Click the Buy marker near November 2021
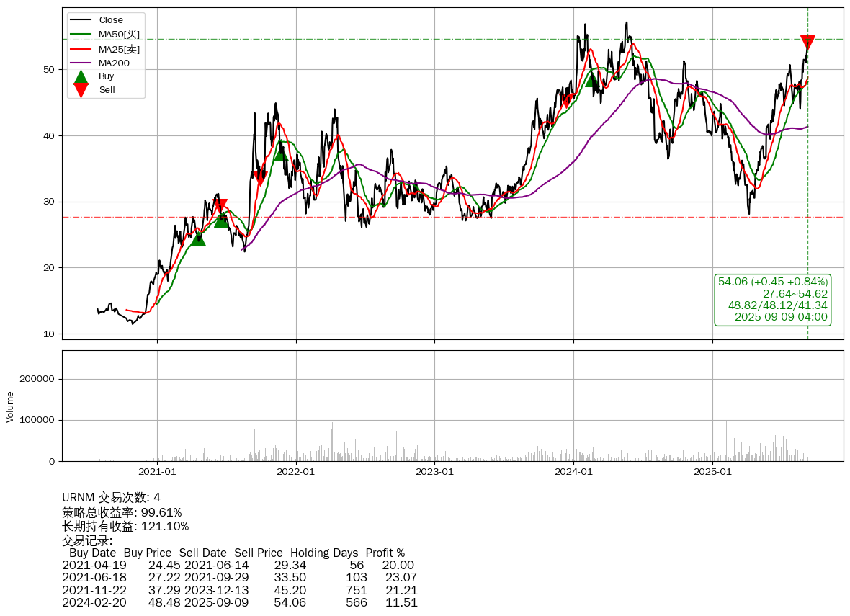The height and width of the screenshot is (616, 850). (x=280, y=153)
